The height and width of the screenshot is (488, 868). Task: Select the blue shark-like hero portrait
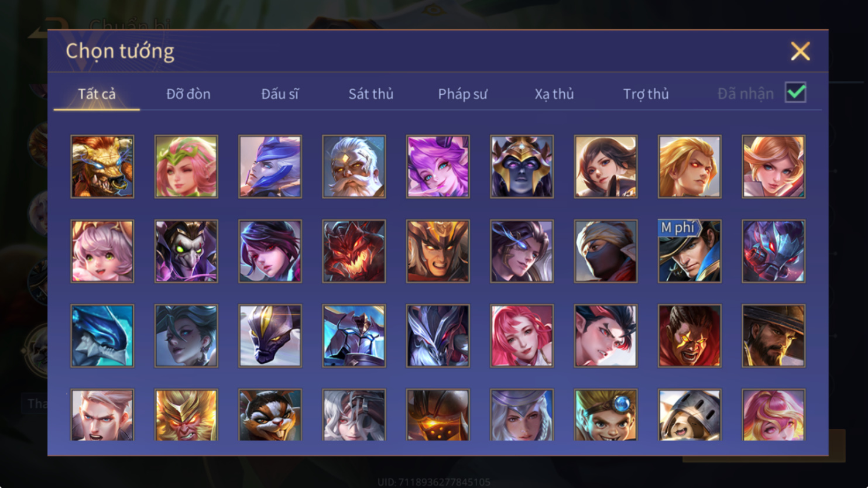pyautogui.click(x=102, y=336)
